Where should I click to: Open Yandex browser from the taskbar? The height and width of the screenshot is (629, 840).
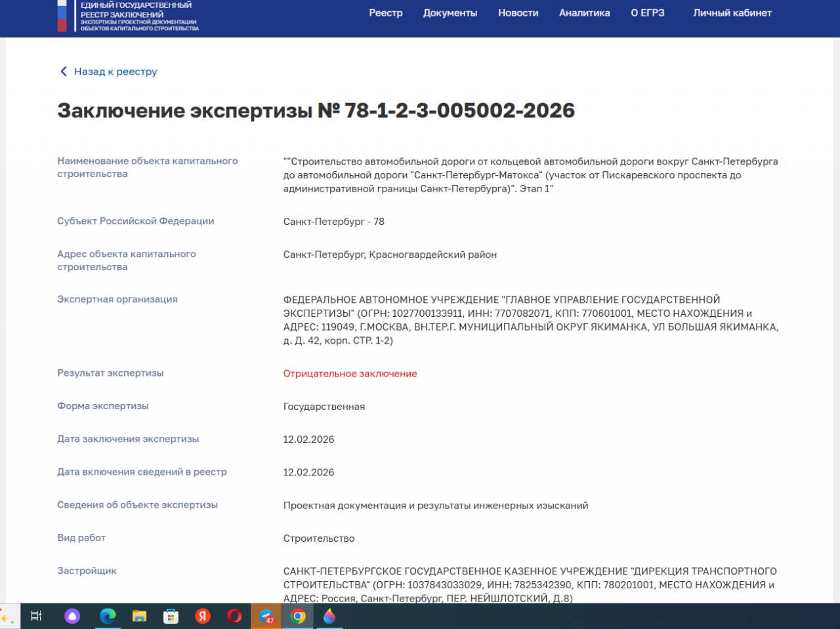click(203, 616)
